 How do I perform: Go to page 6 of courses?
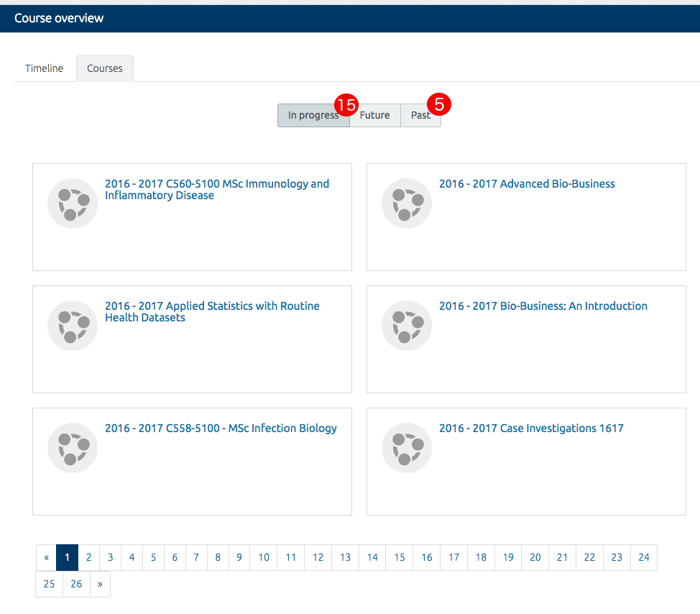pos(175,557)
